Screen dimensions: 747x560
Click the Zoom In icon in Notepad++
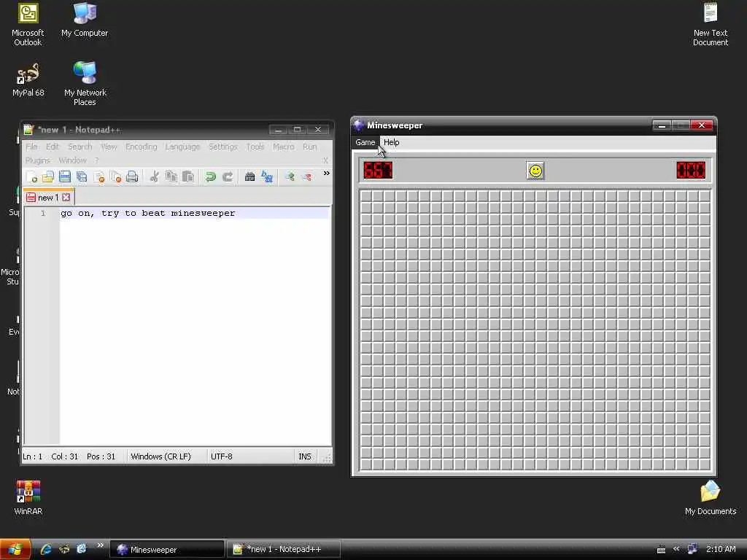[x=289, y=177]
